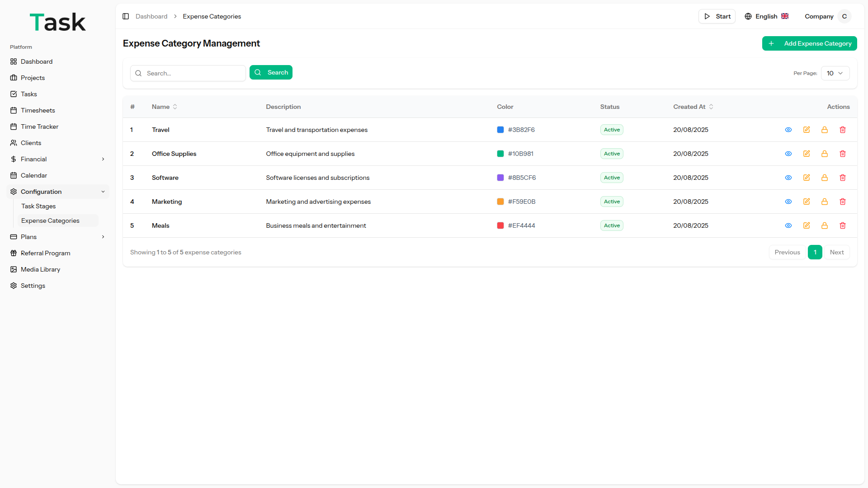View Travel category details with eye icon
868x488 pixels.
point(788,130)
